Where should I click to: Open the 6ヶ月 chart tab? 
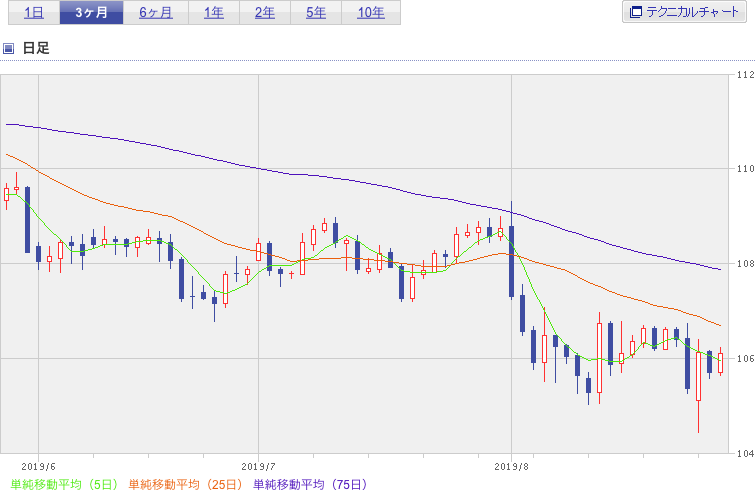pyautogui.click(x=156, y=13)
